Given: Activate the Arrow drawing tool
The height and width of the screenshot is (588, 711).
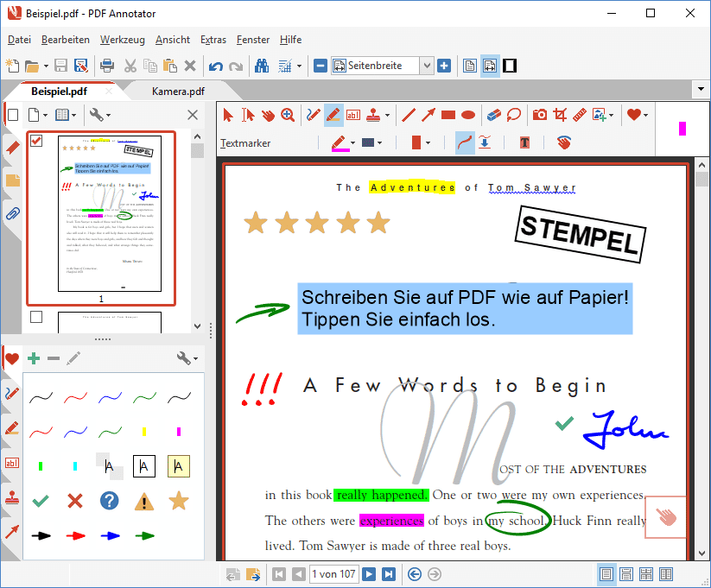Looking at the screenshot, I should point(428,115).
